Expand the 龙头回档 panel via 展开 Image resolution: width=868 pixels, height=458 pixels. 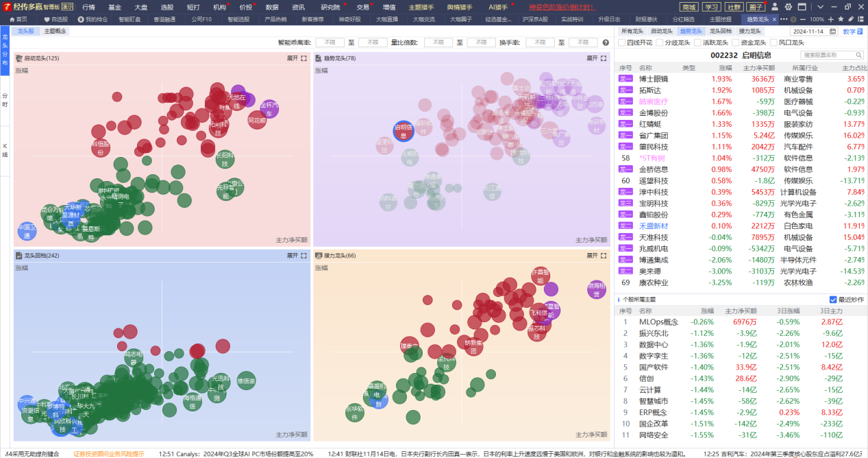pyautogui.click(x=293, y=255)
